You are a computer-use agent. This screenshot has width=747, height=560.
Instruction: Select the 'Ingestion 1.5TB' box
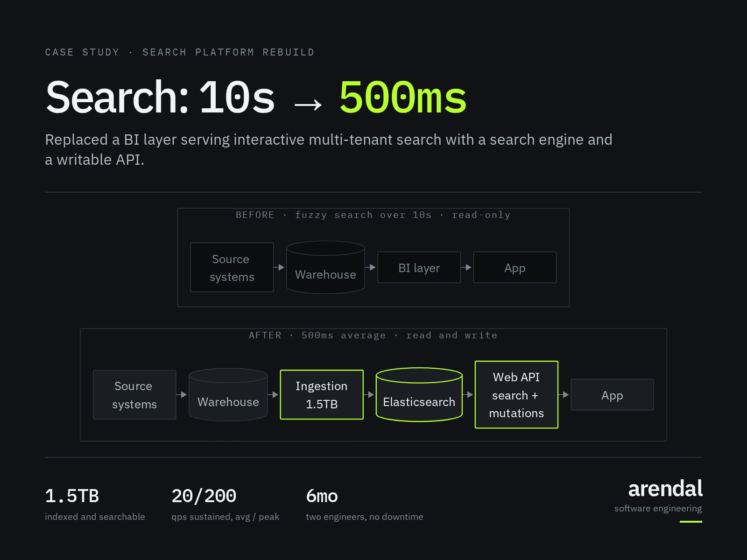(x=322, y=395)
